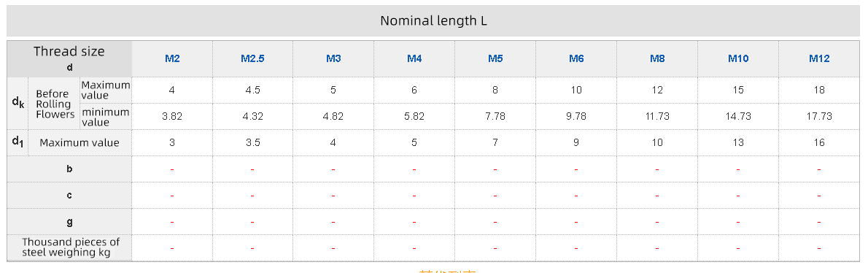The height and width of the screenshot is (273, 868).
Task: Select the Thread size d header cell
Action: pos(69,58)
